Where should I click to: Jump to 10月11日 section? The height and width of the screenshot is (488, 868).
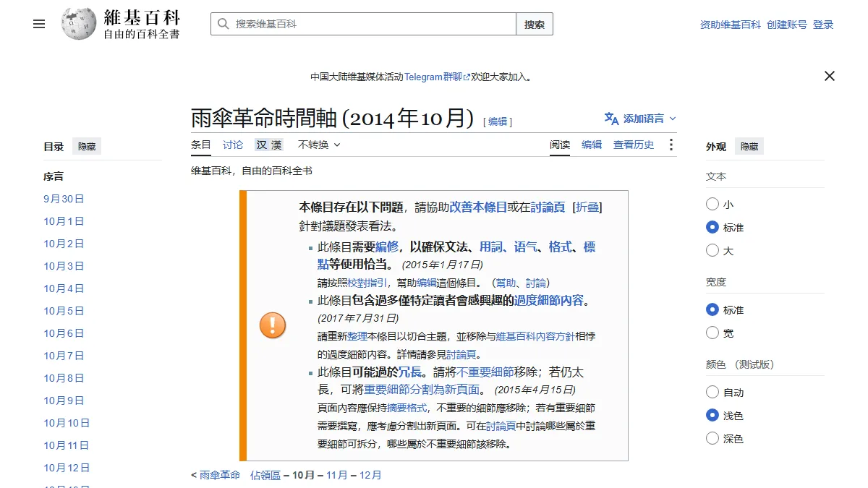tap(67, 445)
